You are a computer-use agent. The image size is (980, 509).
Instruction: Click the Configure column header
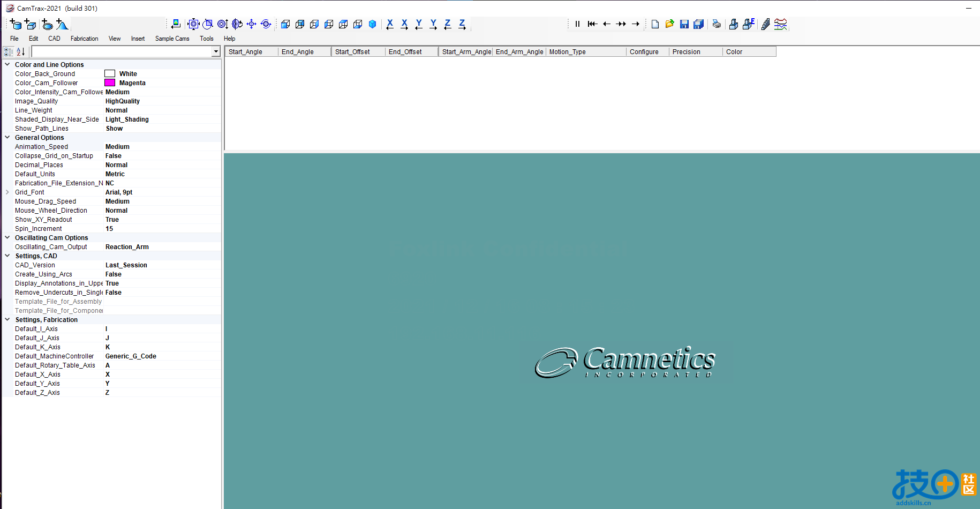point(647,51)
